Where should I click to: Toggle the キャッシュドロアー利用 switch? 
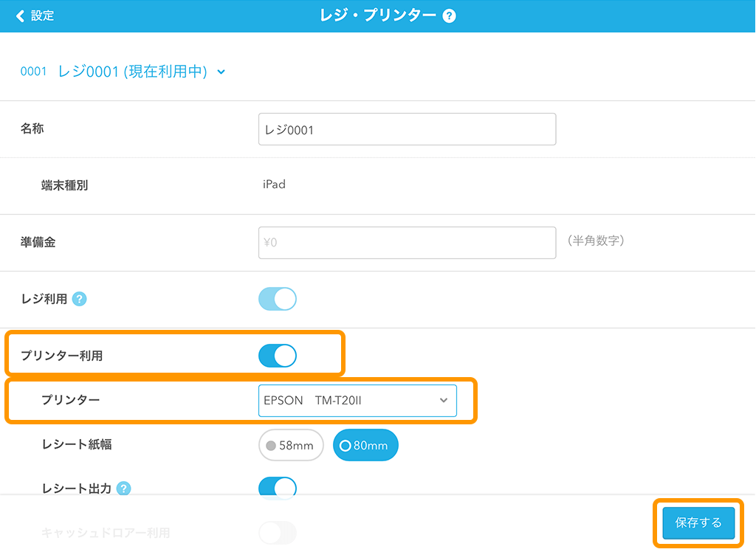coord(278,533)
